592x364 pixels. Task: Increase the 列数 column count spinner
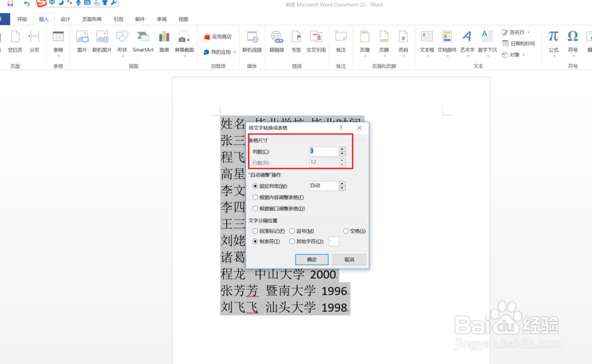coord(342,149)
